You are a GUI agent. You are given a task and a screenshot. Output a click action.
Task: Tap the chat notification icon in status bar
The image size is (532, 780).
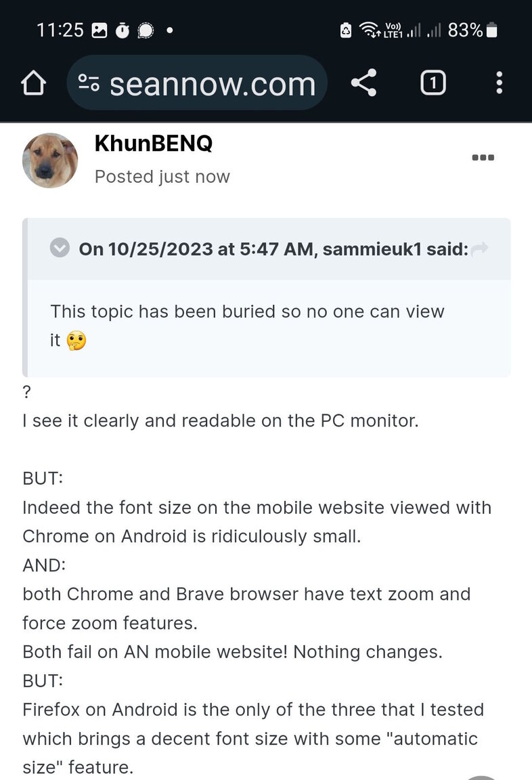[145, 31]
